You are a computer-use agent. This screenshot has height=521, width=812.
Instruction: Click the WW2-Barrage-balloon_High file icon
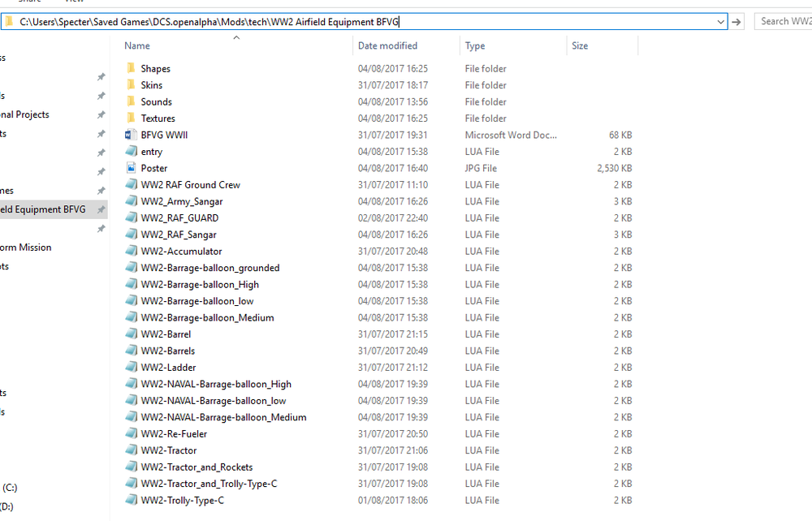point(131,284)
